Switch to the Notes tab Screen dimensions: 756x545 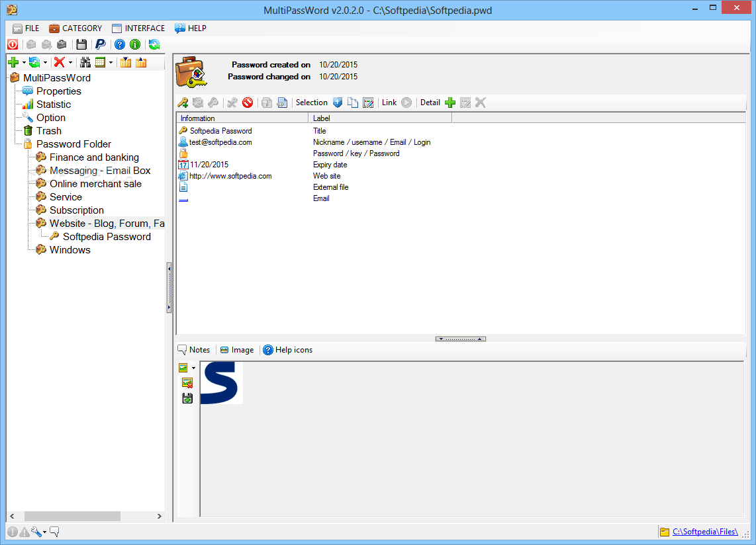click(194, 350)
